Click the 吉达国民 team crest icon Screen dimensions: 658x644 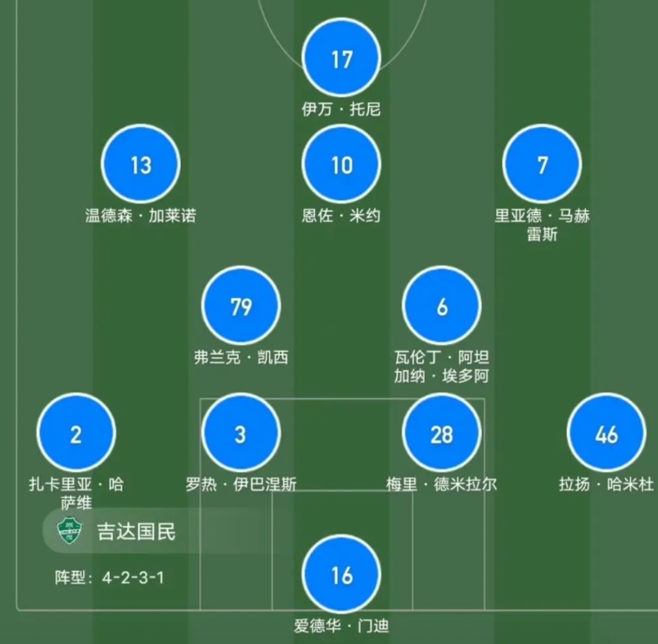[x=70, y=532]
